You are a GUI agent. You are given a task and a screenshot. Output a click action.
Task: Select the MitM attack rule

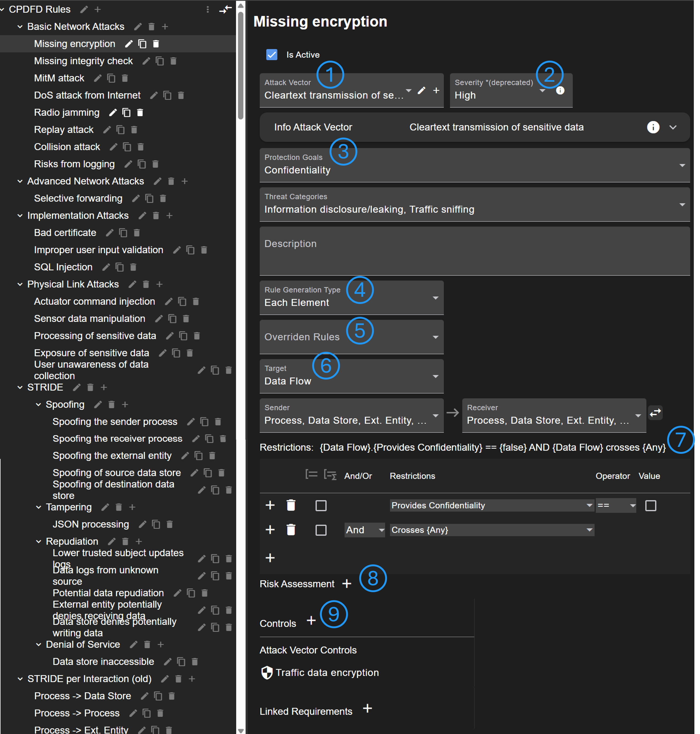59,78
